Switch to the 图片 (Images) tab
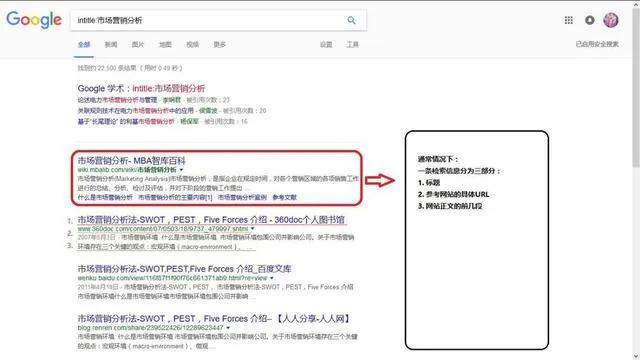Screen dimensions: 640x360 point(138,44)
